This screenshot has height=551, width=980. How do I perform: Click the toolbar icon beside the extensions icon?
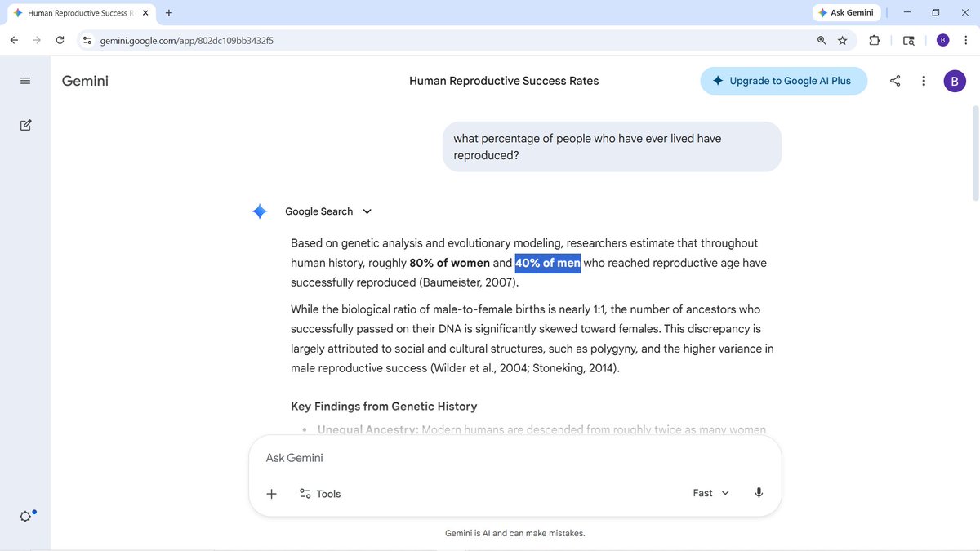click(909, 40)
